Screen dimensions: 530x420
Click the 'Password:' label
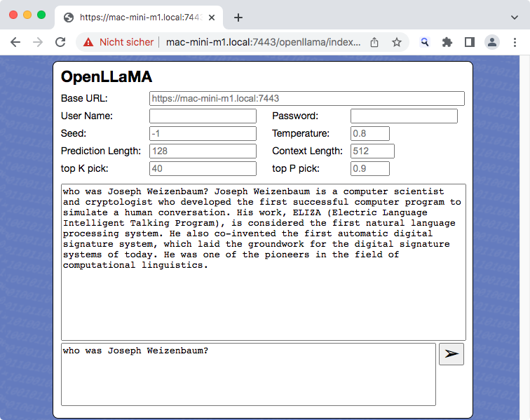[295, 116]
